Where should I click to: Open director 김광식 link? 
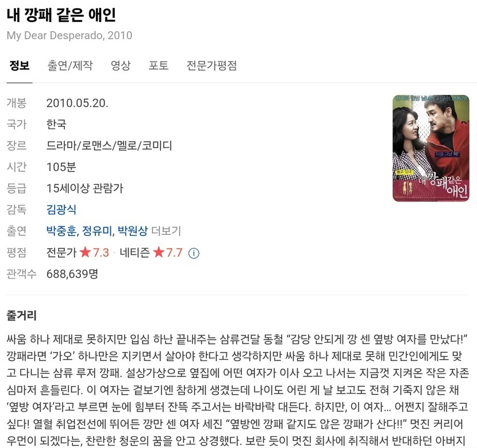point(61,210)
